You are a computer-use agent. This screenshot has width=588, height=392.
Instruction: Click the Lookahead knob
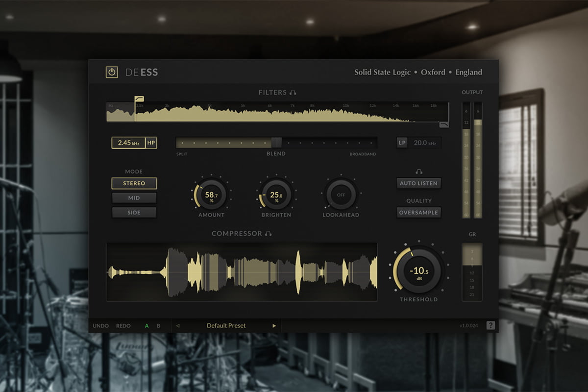tap(341, 195)
